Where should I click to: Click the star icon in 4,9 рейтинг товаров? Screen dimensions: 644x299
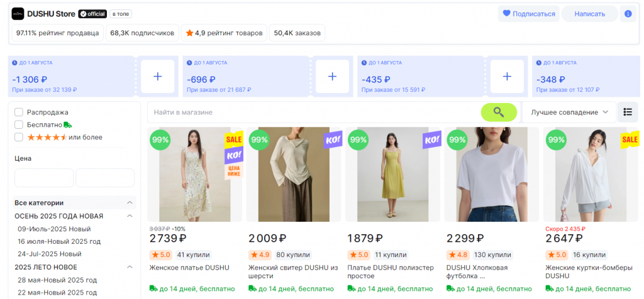(x=189, y=33)
